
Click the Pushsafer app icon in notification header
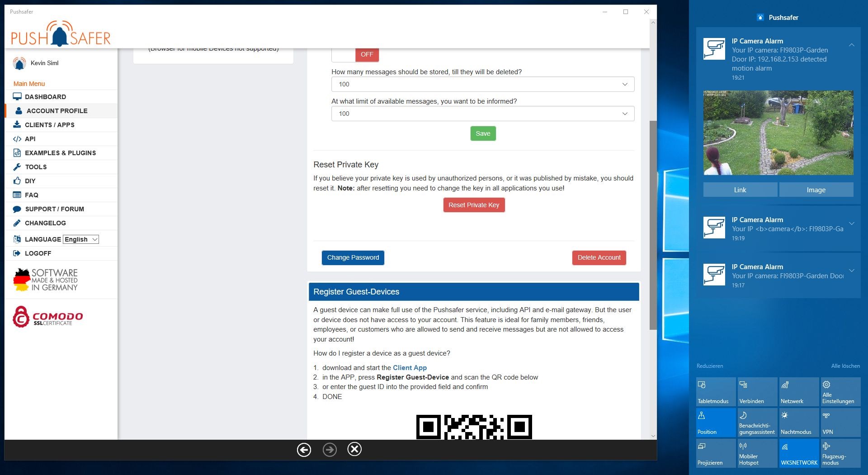760,18
